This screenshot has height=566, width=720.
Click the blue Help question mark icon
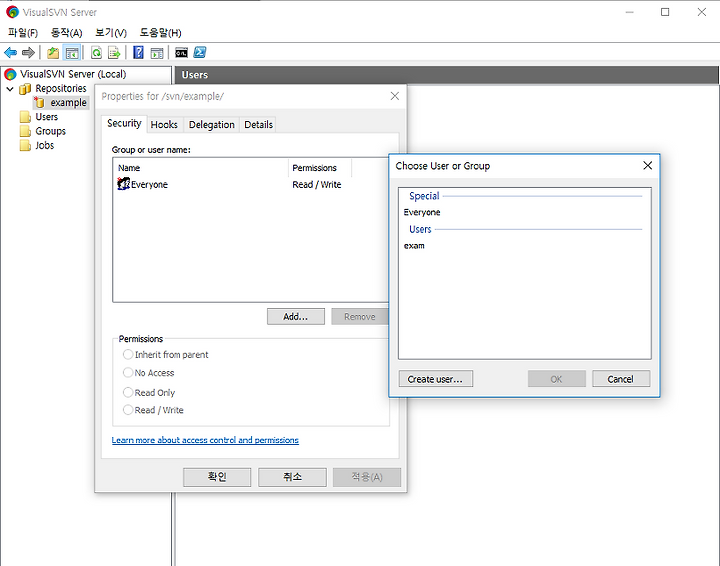click(138, 53)
